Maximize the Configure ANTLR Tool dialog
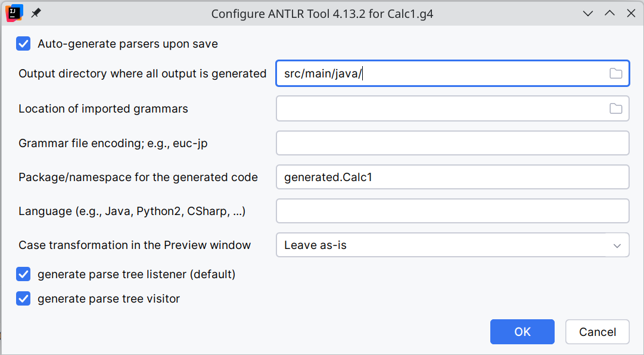This screenshot has height=355, width=644. [x=609, y=13]
